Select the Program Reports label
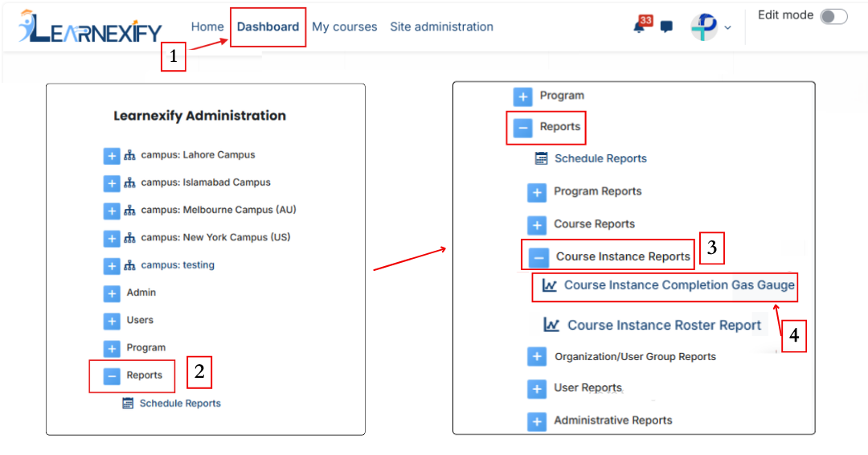 (598, 191)
